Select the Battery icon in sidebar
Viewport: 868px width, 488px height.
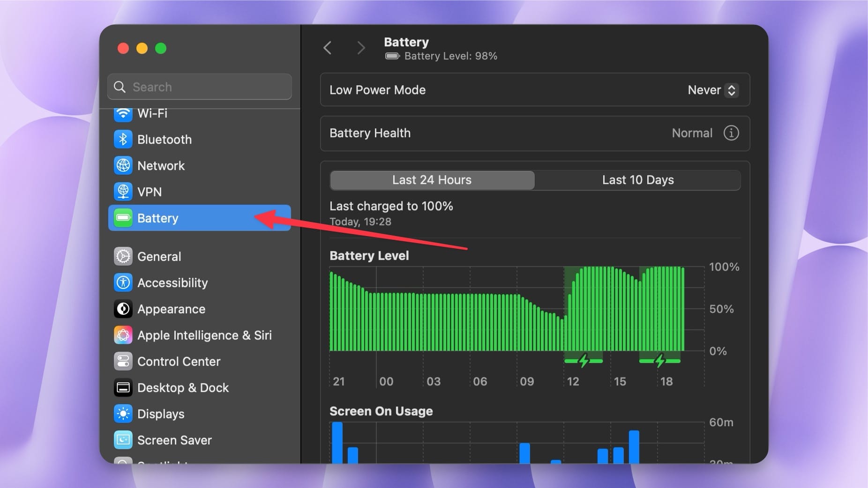123,218
